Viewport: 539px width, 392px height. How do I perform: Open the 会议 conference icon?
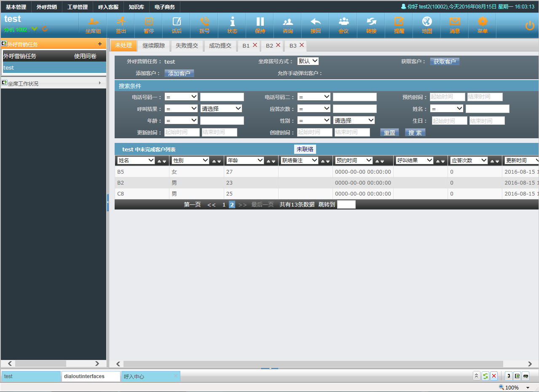[343, 22]
